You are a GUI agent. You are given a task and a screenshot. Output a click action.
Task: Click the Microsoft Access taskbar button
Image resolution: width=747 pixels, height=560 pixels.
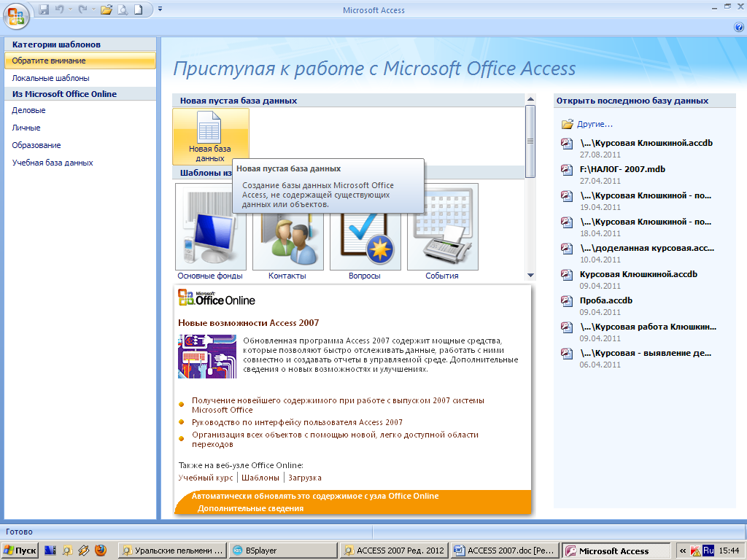pyautogui.click(x=616, y=551)
